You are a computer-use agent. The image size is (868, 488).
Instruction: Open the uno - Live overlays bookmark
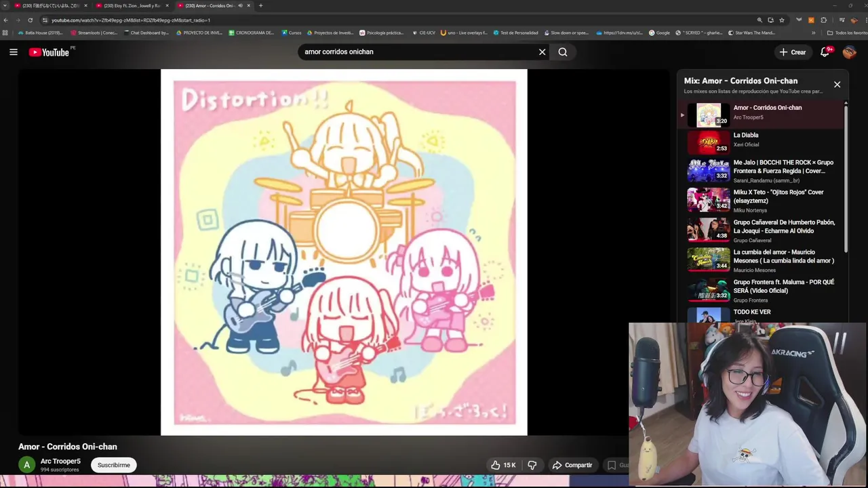tap(464, 33)
